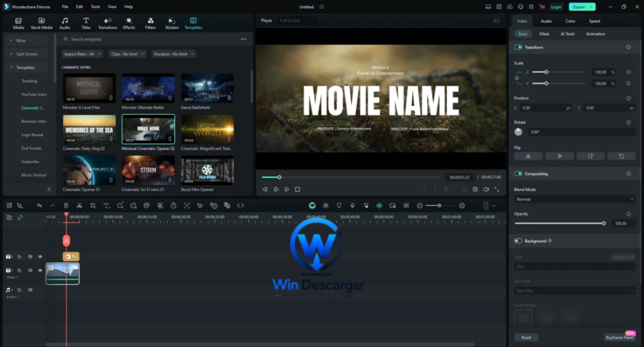Open the Stock Media panel

(x=42, y=23)
